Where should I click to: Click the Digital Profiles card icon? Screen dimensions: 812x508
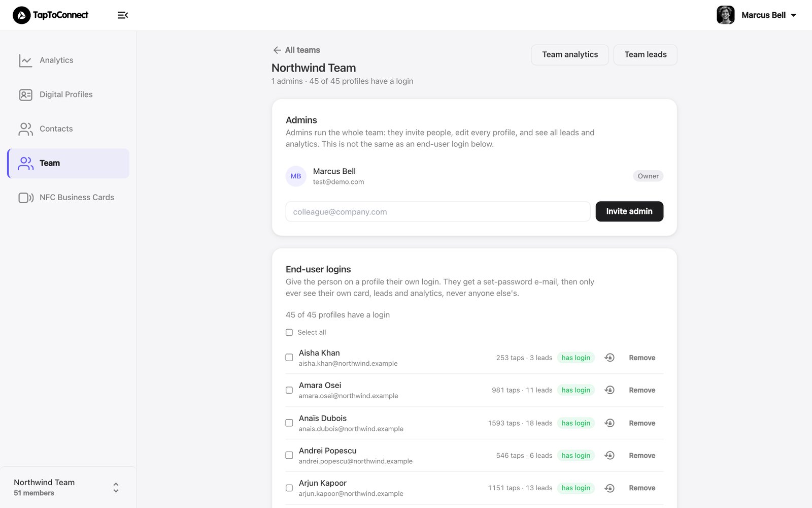(x=25, y=95)
